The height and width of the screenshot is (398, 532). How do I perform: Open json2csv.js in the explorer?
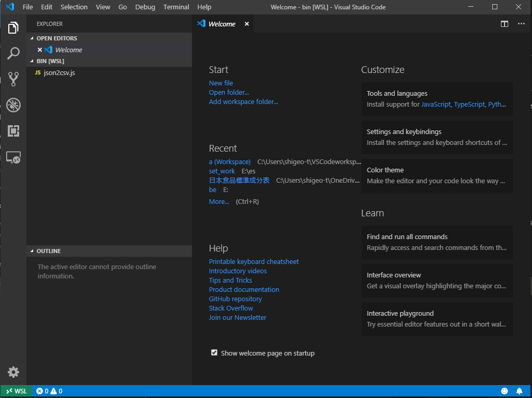click(x=59, y=72)
